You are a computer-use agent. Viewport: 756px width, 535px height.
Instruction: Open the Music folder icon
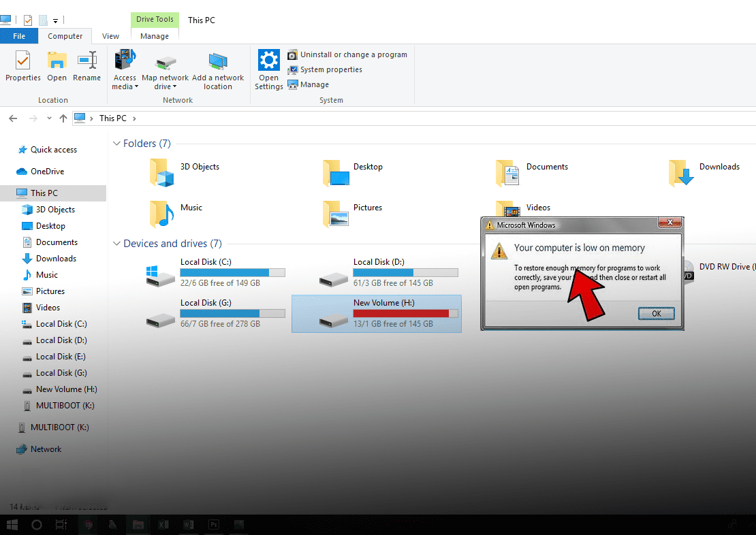(161, 214)
